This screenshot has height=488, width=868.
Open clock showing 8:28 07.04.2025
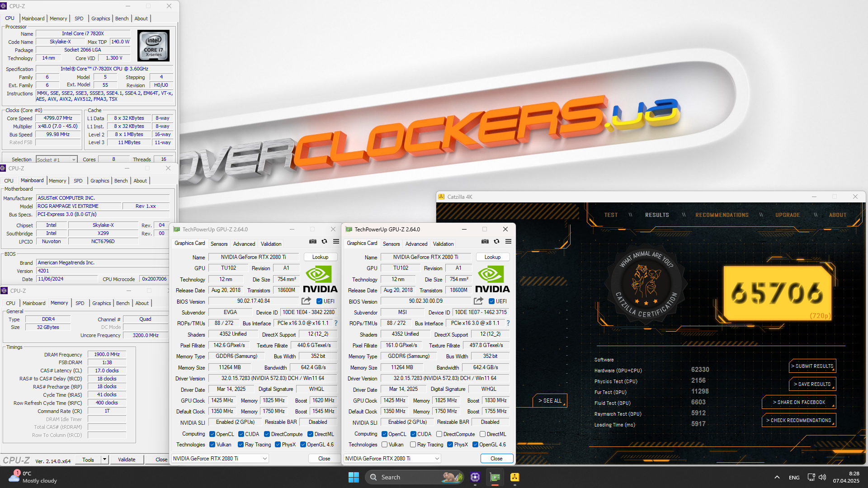[x=846, y=477]
